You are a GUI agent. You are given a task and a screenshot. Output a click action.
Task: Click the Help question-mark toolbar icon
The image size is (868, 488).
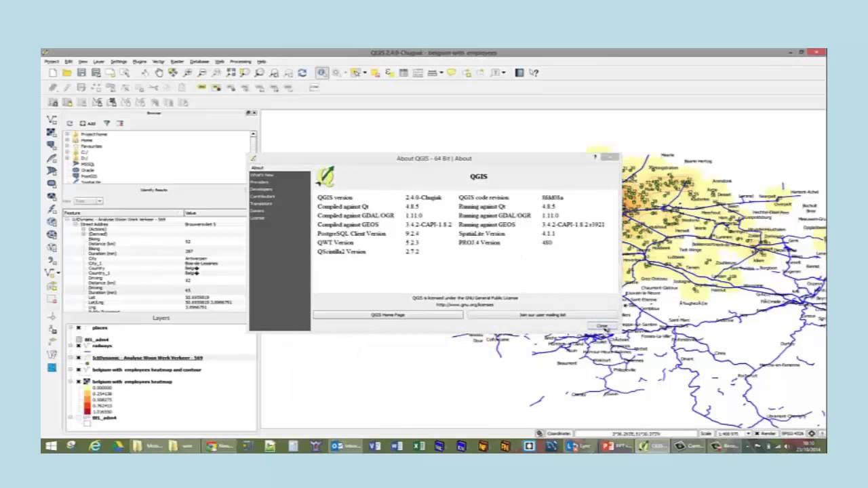[534, 73]
